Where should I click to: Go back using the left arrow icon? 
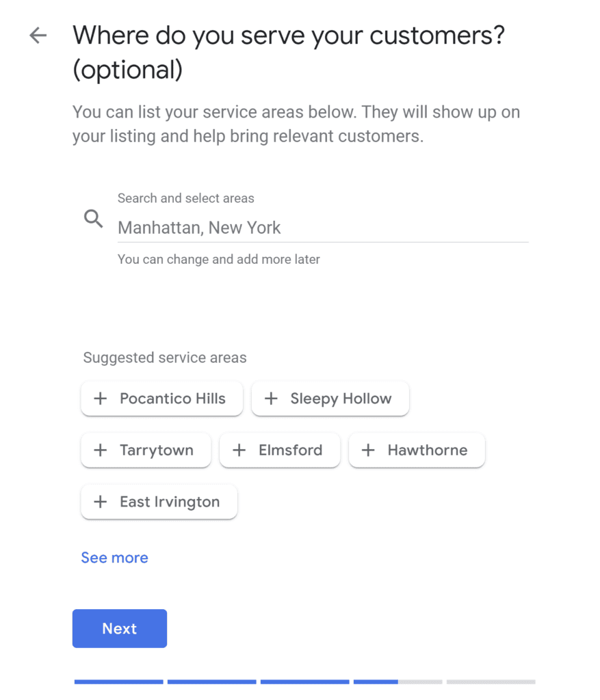pos(38,36)
